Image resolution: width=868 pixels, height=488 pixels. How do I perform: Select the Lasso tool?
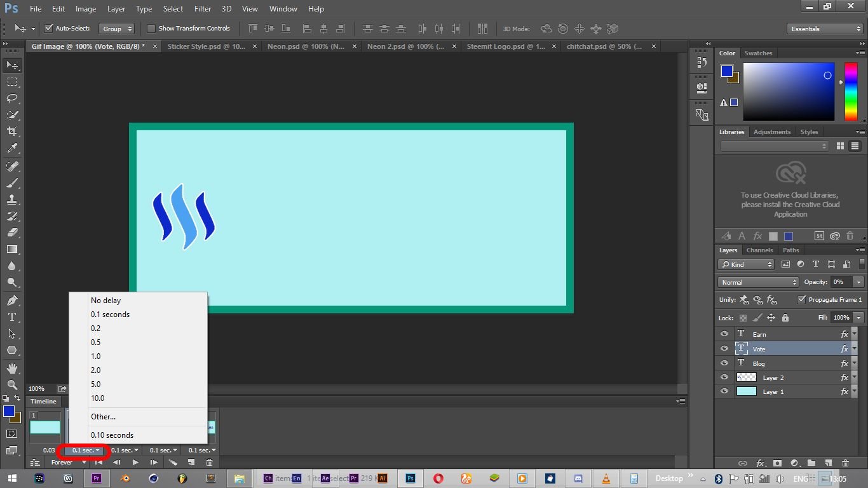[x=11, y=98]
